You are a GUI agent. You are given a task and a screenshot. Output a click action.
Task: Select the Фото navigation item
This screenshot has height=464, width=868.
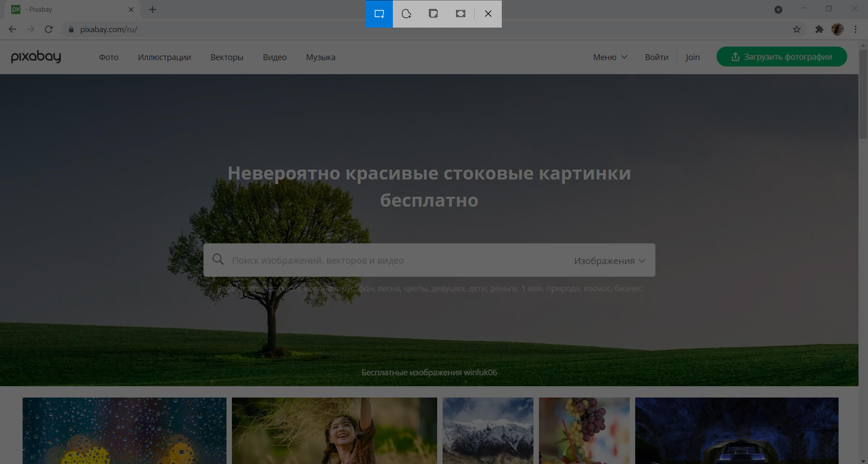point(108,57)
